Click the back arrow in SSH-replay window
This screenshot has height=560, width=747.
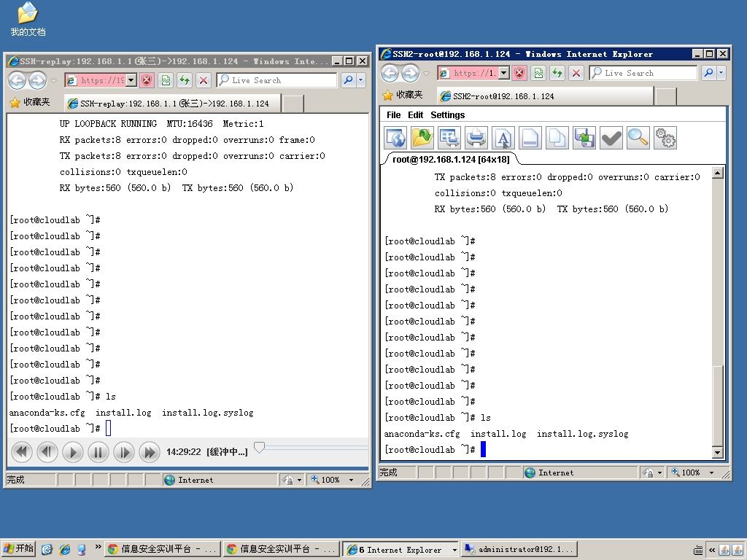click(18, 80)
